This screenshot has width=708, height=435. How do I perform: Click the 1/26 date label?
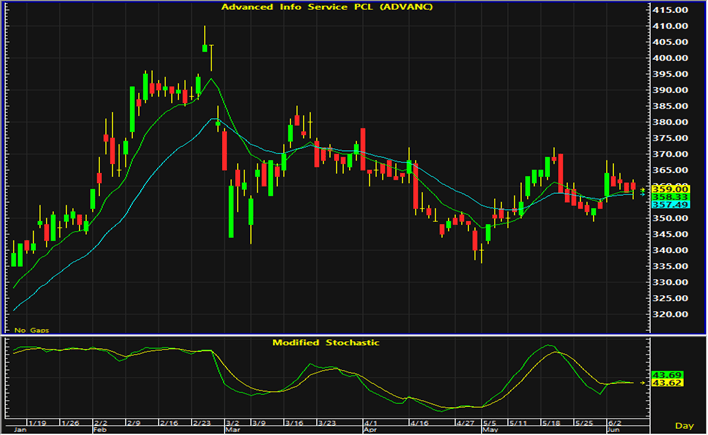[70, 423]
